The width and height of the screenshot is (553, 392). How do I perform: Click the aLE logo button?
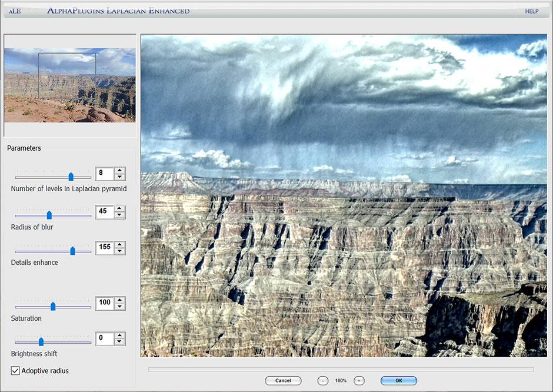(15, 11)
